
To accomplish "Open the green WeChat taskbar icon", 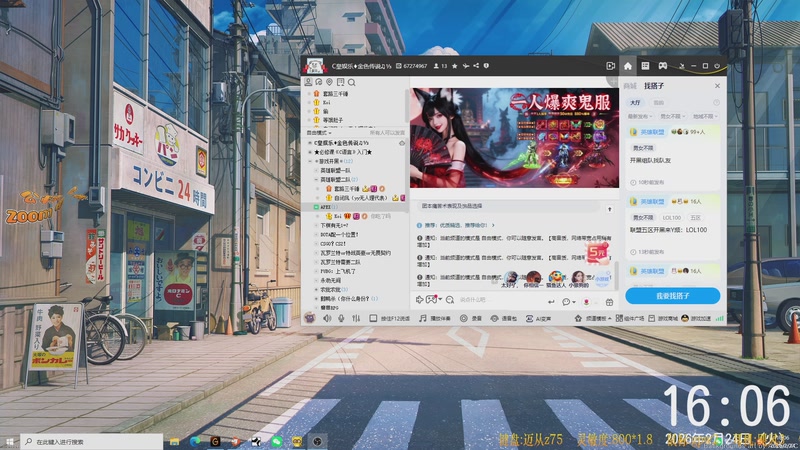I will click(277, 442).
